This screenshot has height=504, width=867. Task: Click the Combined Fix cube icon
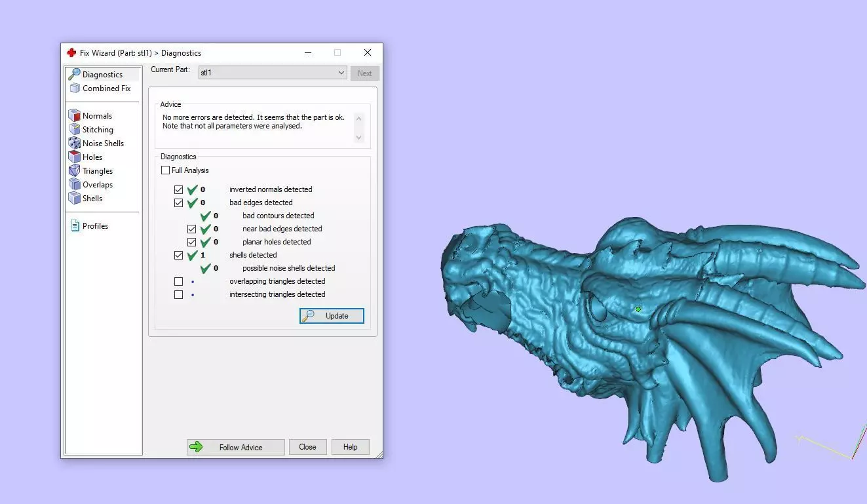point(74,88)
